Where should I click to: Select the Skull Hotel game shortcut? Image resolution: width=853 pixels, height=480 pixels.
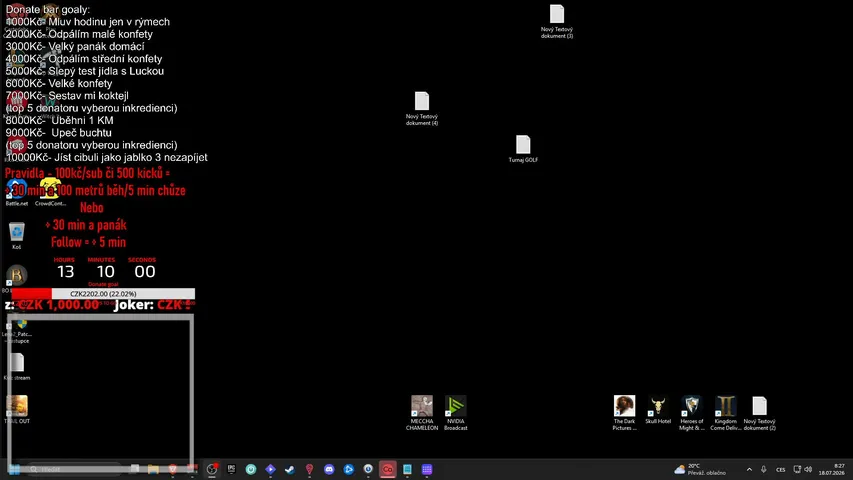tap(658, 410)
